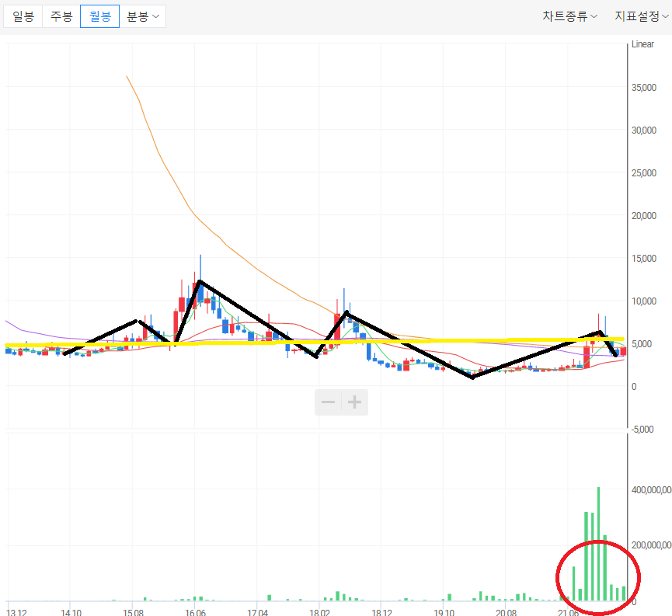This screenshot has height=616, width=672.
Task: Click the 10,000 price axis label
Action: point(644,301)
